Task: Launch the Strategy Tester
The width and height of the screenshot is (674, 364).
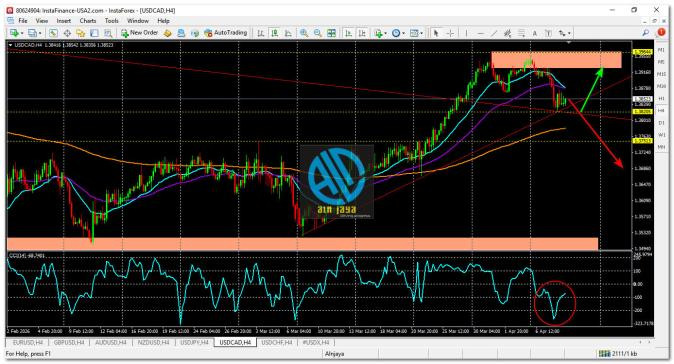Action: pyautogui.click(x=108, y=33)
